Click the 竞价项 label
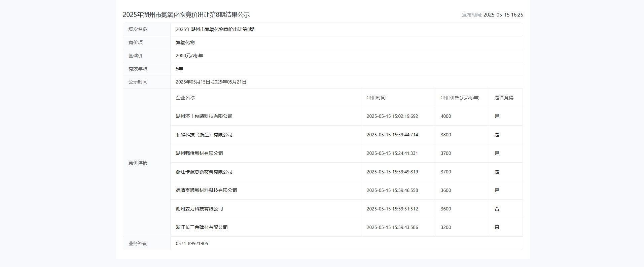This screenshot has width=644, height=267. point(136,42)
